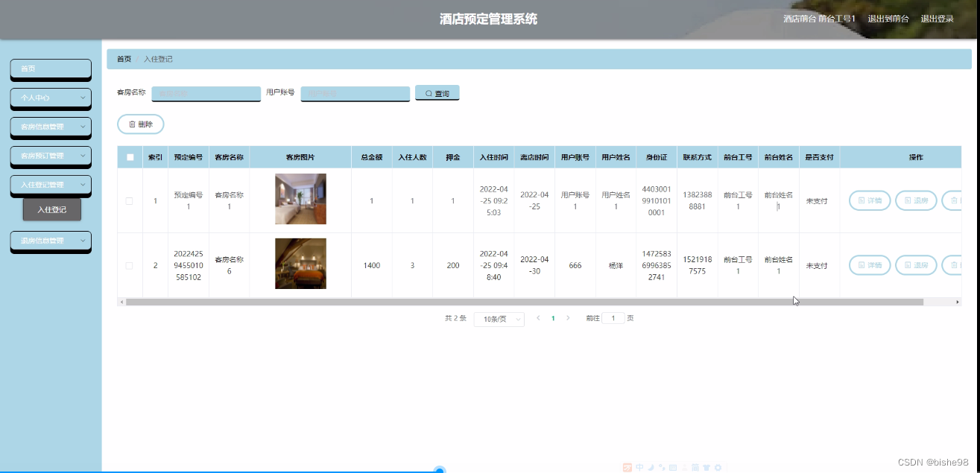This screenshot has height=473, width=980.
Task: Expand the 客房信息管理 sidebar section
Action: point(50,127)
